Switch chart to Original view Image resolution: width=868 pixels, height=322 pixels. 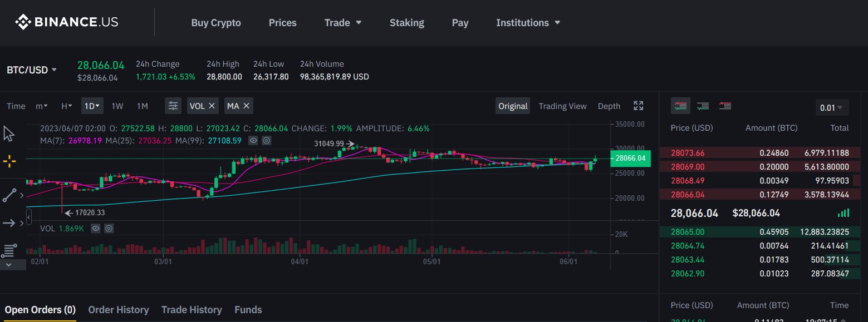pos(513,106)
